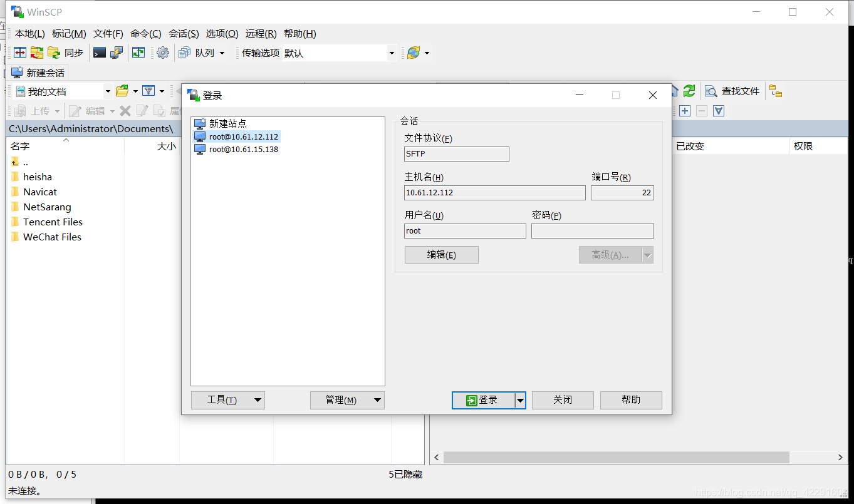Select the 新建会话 session tab
The height and width of the screenshot is (504, 854).
click(x=38, y=73)
